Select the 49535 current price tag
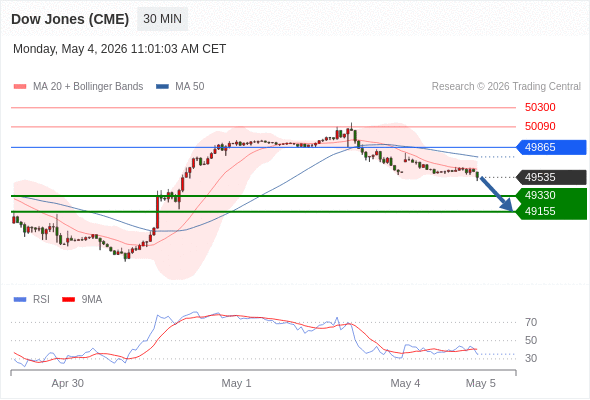 551,177
